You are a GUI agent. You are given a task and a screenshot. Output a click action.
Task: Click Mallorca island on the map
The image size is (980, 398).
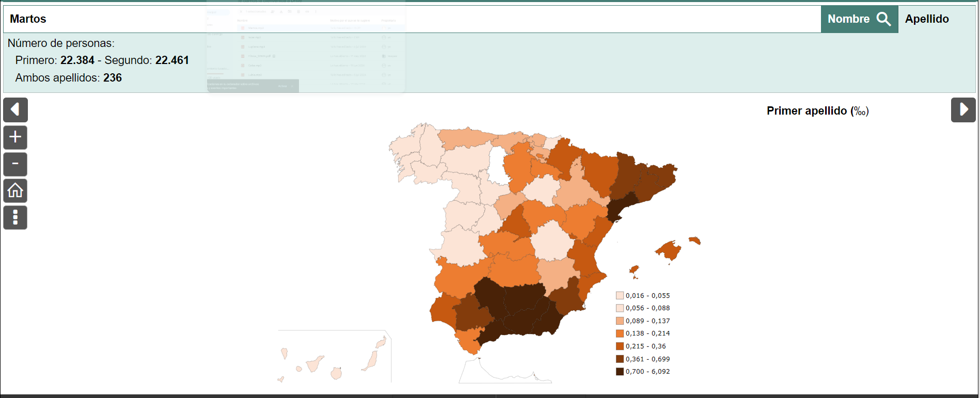point(669,251)
